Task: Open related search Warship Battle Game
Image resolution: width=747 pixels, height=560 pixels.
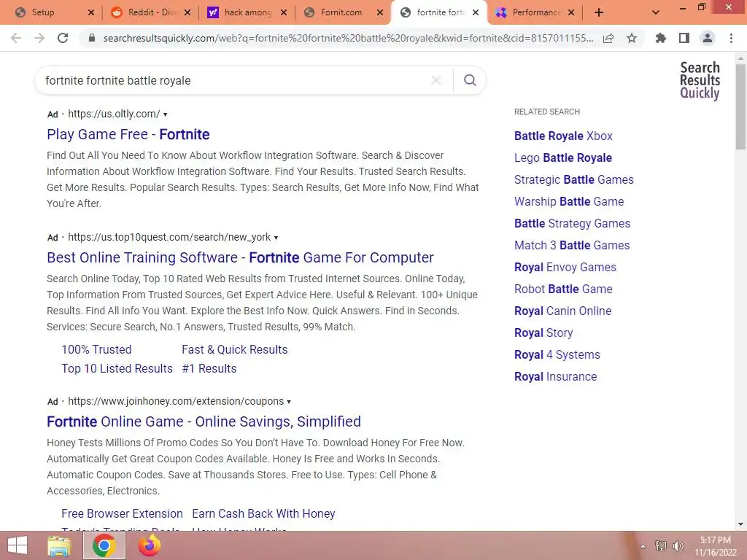Action: click(569, 202)
